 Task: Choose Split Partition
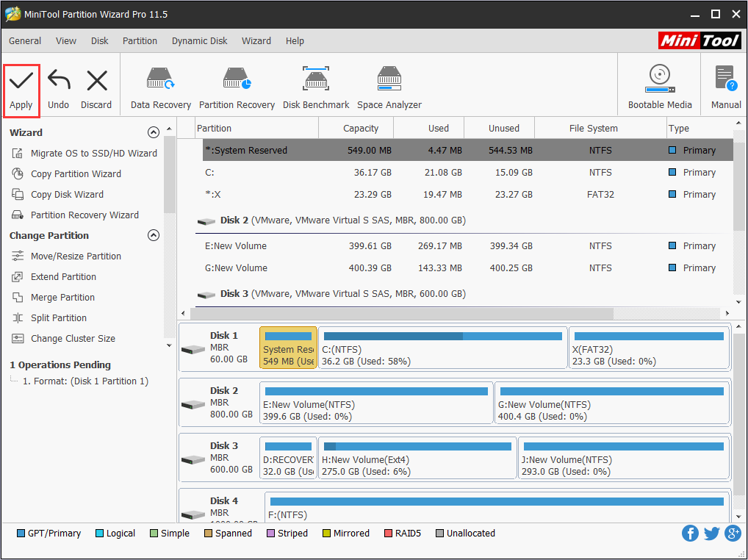click(49, 317)
